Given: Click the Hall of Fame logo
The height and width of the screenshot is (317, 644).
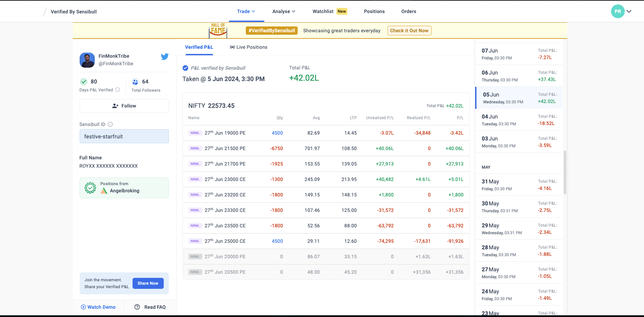Looking at the screenshot, I should 218,31.
